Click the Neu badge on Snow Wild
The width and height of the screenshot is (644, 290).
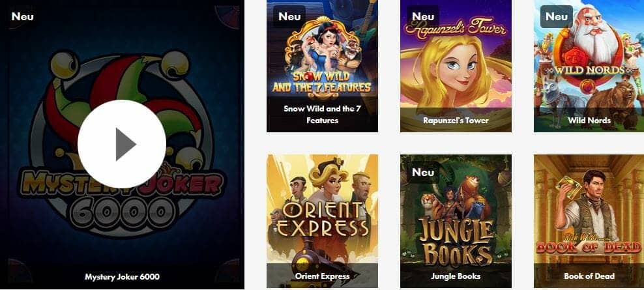[x=289, y=16]
